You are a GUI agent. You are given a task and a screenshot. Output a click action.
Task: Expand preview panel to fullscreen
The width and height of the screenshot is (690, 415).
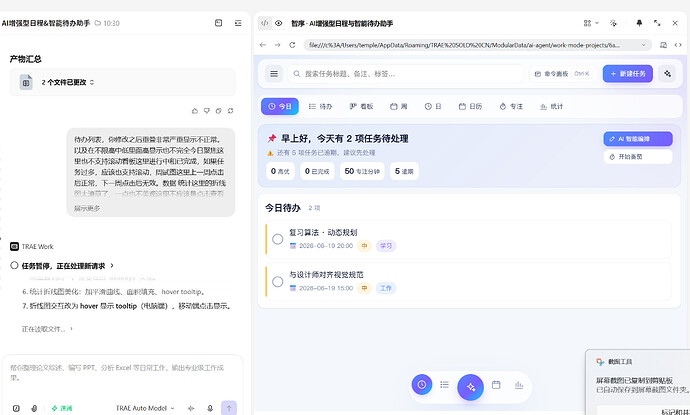point(657,23)
